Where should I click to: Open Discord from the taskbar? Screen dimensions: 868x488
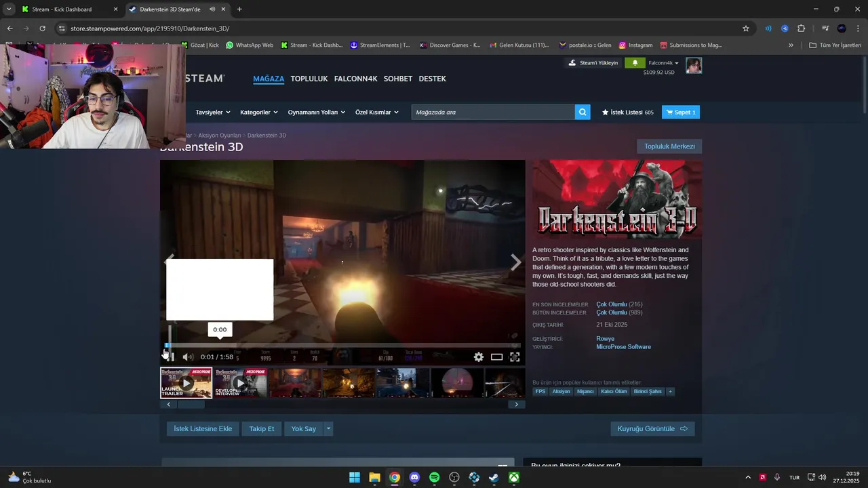(414, 477)
